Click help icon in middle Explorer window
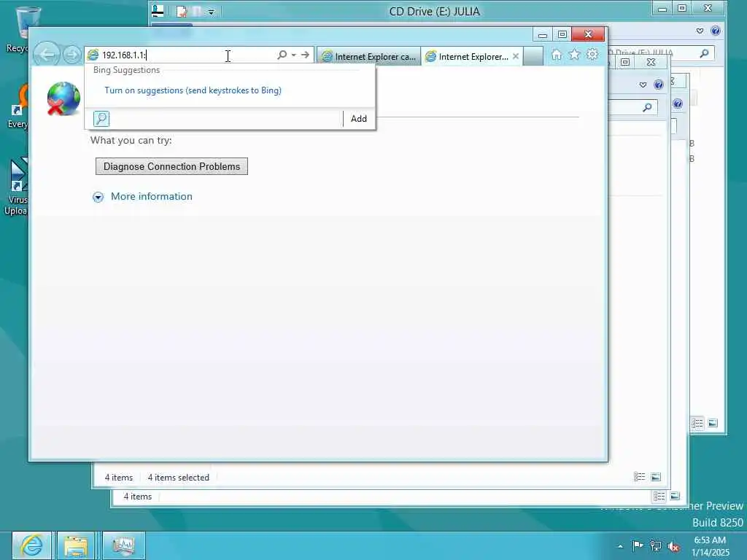This screenshot has width=747, height=560. coord(659,85)
